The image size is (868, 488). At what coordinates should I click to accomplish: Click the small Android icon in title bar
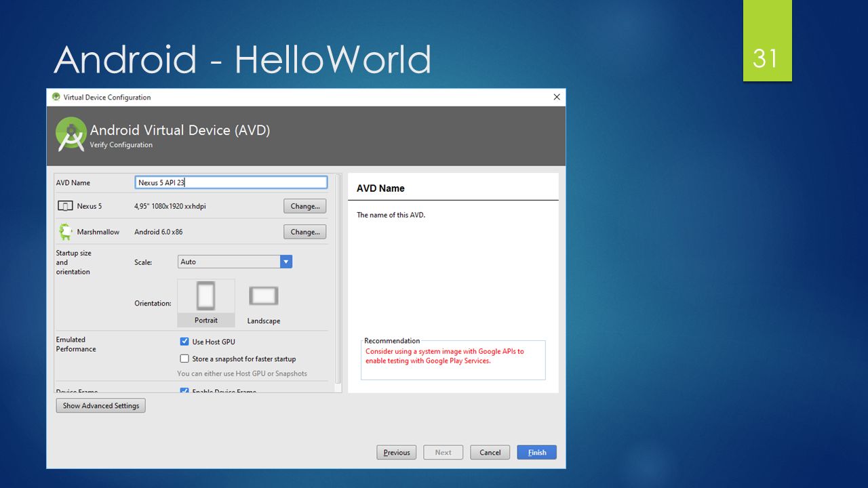coord(56,97)
